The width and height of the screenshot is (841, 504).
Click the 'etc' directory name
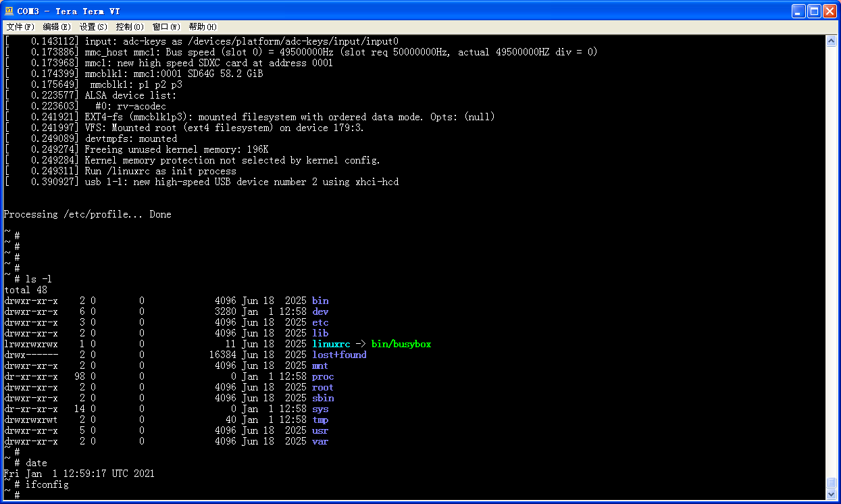(320, 322)
